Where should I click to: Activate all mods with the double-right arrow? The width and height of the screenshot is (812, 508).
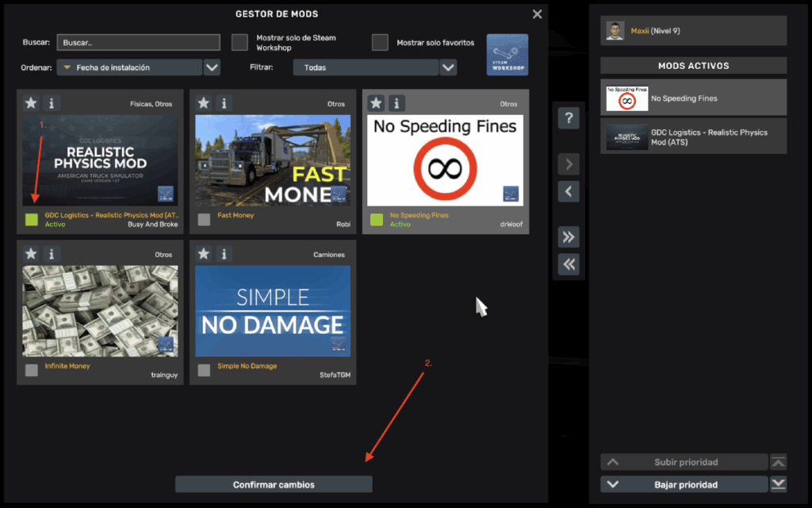pyautogui.click(x=569, y=237)
